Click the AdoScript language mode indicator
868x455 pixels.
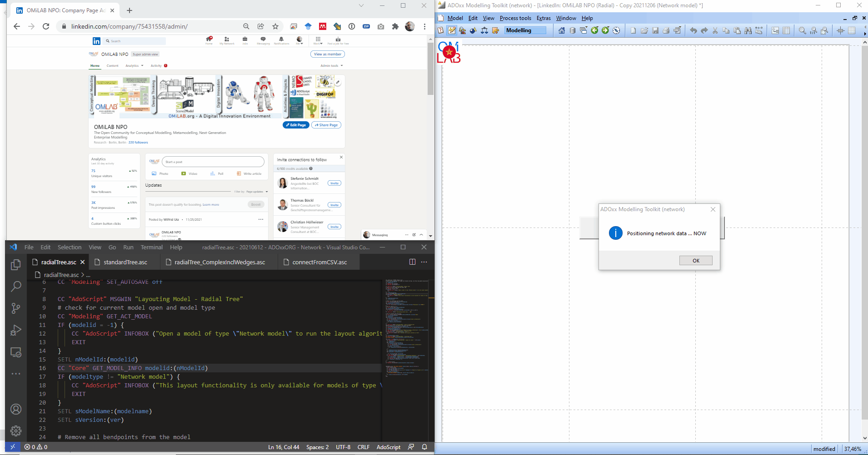coord(388,447)
